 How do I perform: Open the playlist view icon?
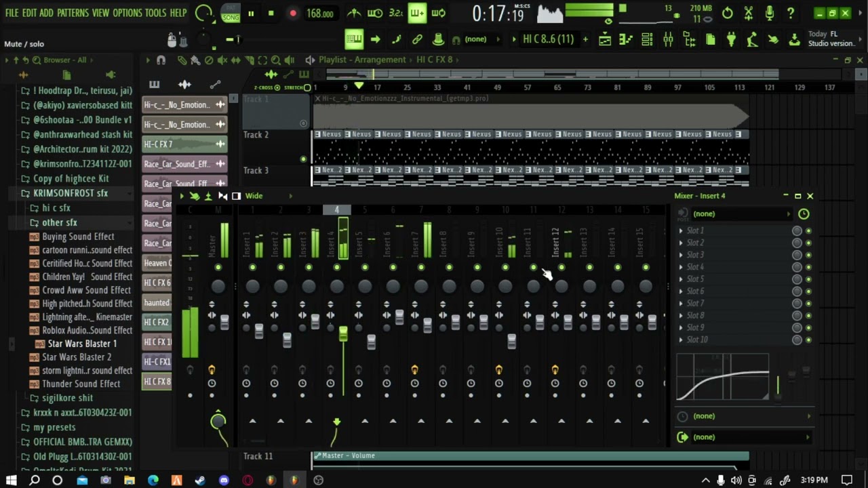[x=605, y=39]
